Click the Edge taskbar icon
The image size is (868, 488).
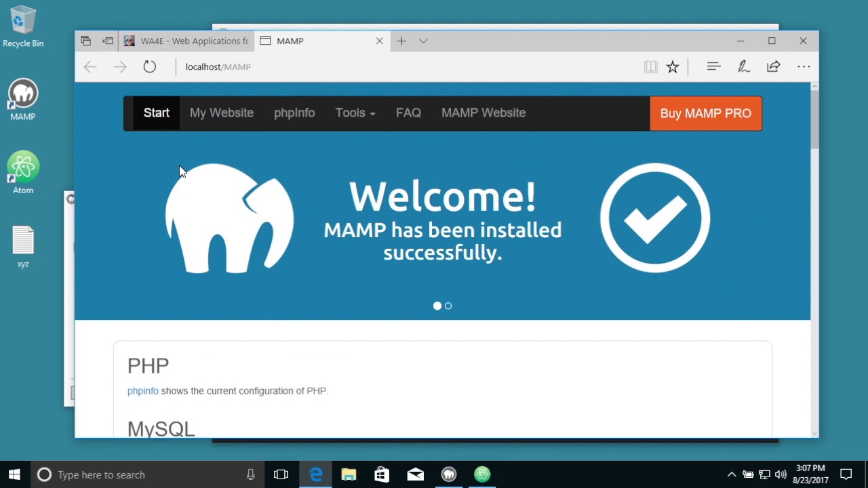316,474
